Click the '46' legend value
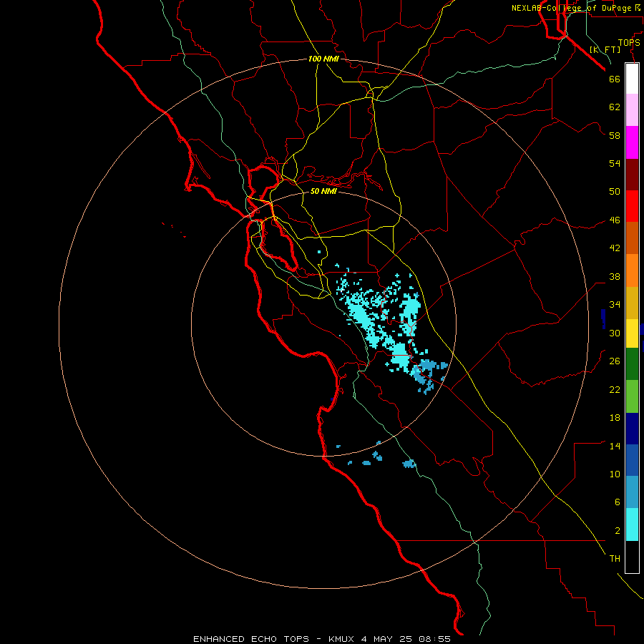Viewport: 644px width, 644px height. pyautogui.click(x=615, y=220)
